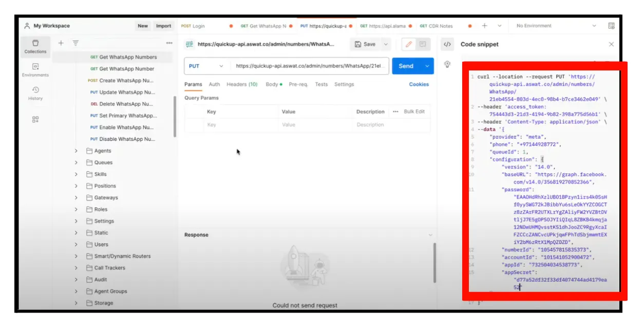Expand the Queues folder
This screenshot has width=644, height=328.
coord(76,162)
